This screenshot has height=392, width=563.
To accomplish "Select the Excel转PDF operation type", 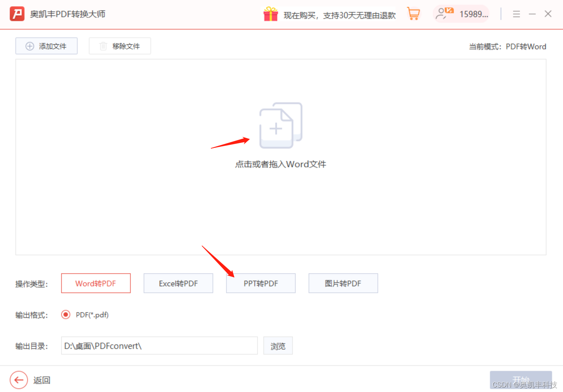I will click(178, 283).
